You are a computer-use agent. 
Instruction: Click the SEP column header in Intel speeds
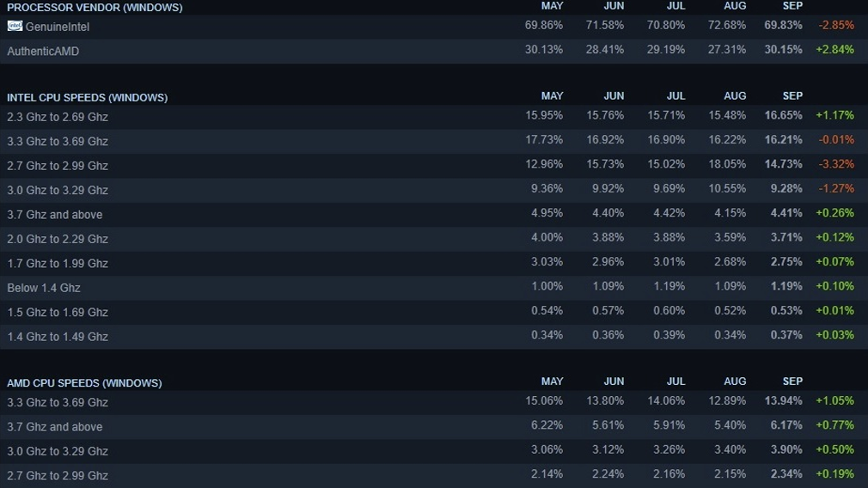(x=792, y=95)
